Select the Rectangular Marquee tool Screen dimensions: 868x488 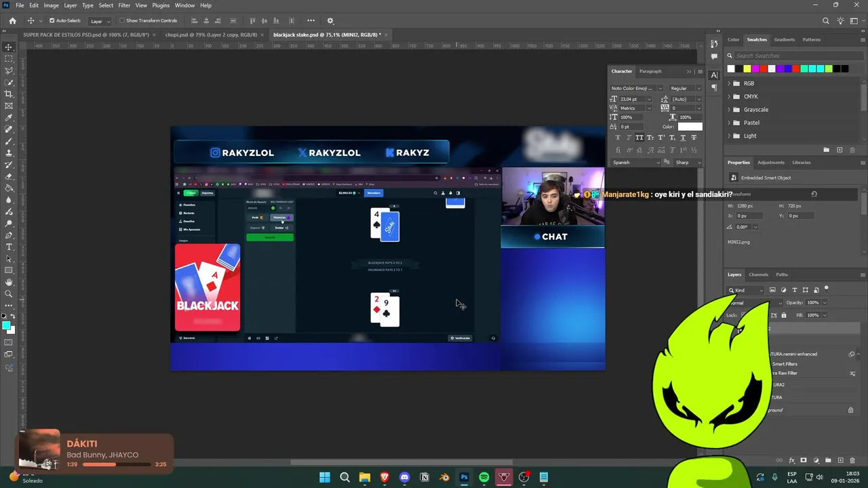(x=9, y=58)
